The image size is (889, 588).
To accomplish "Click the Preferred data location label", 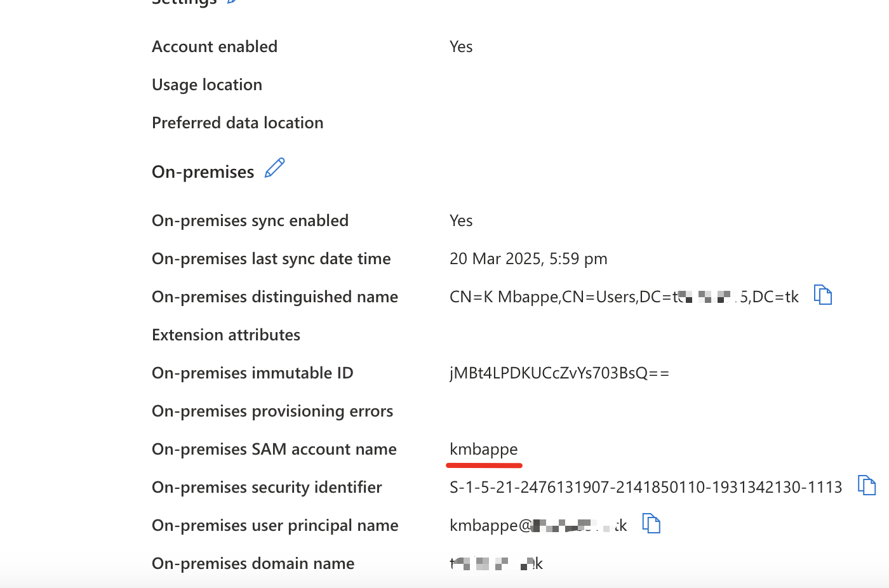I will (237, 123).
